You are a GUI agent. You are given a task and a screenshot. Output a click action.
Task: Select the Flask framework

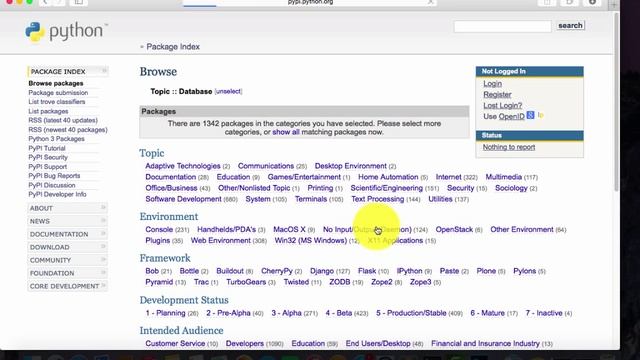click(x=367, y=271)
